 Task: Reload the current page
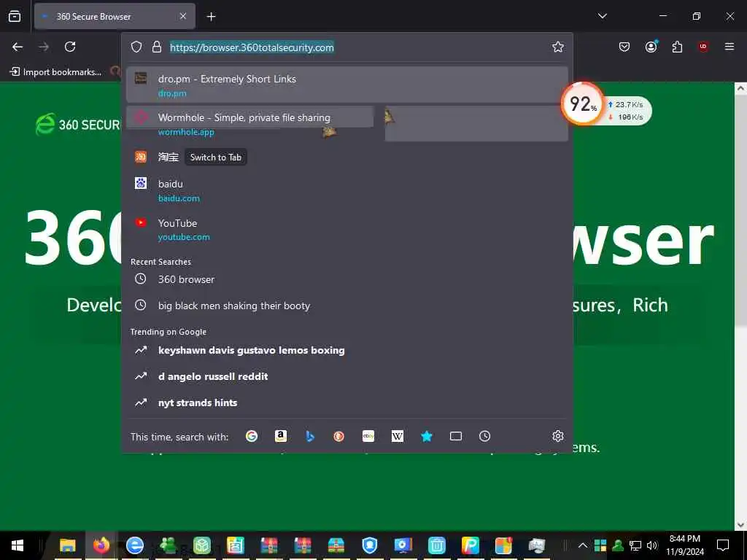pos(70,47)
